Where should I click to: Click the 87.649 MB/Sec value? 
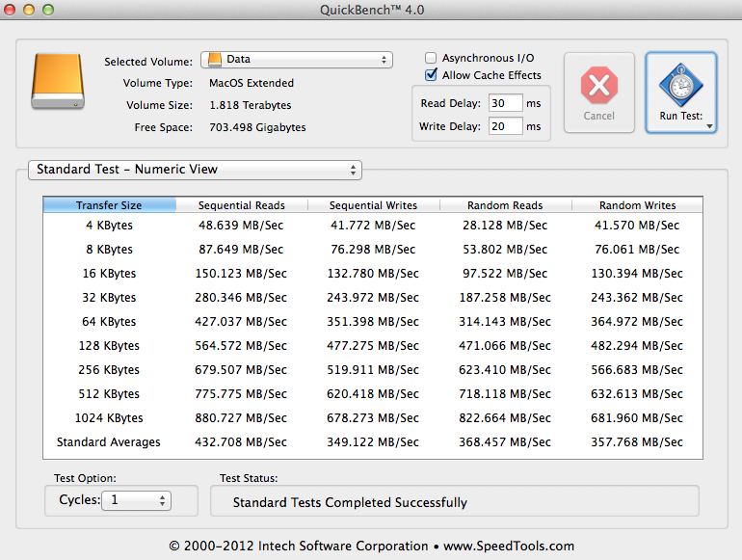coord(241,250)
